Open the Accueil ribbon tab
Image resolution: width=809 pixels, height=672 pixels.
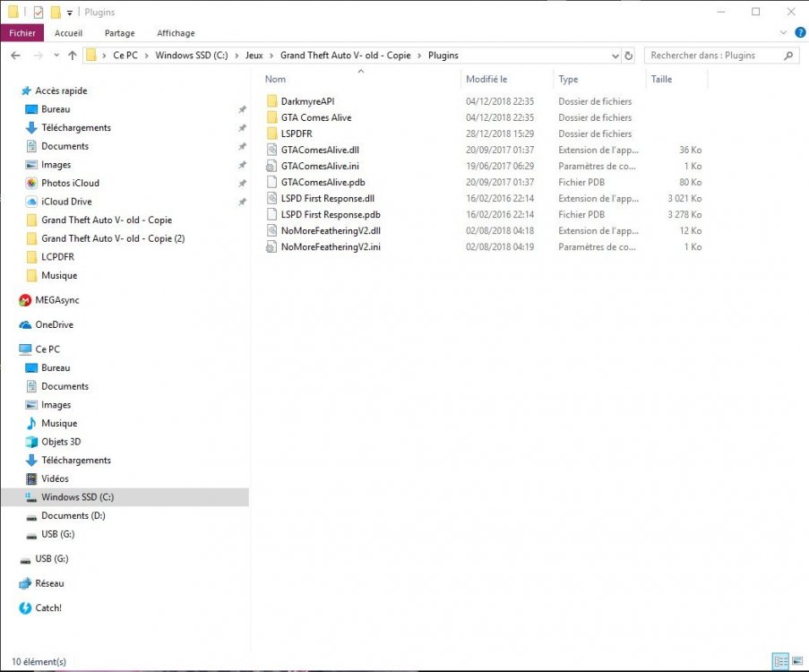point(68,32)
